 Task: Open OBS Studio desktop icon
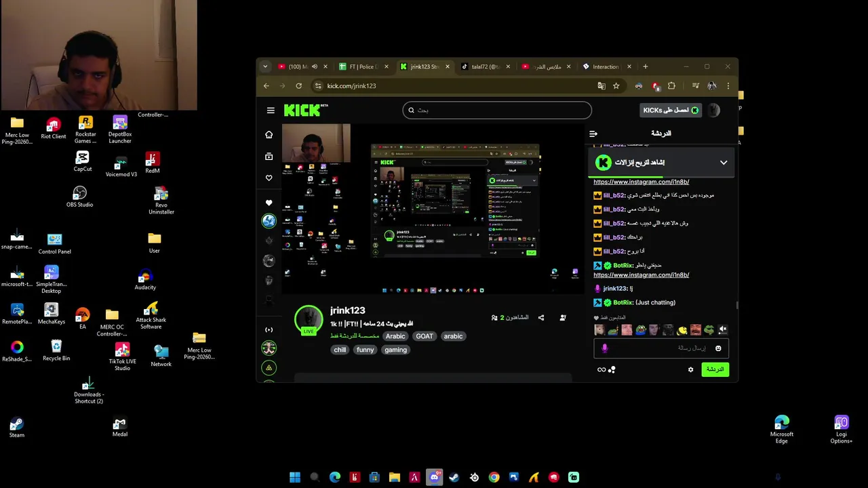pos(80,197)
